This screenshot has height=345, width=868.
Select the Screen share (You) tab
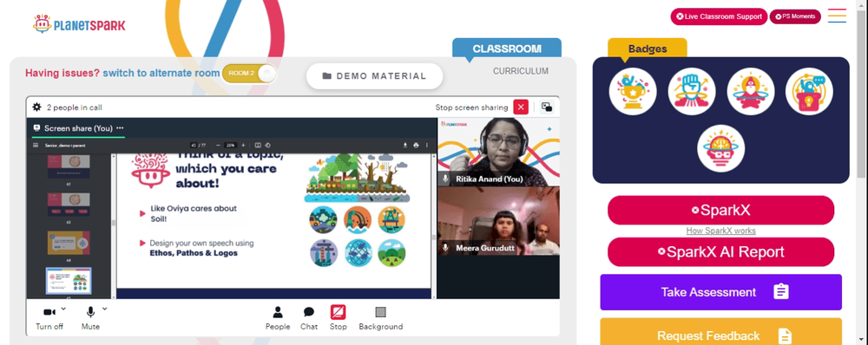[x=78, y=127]
